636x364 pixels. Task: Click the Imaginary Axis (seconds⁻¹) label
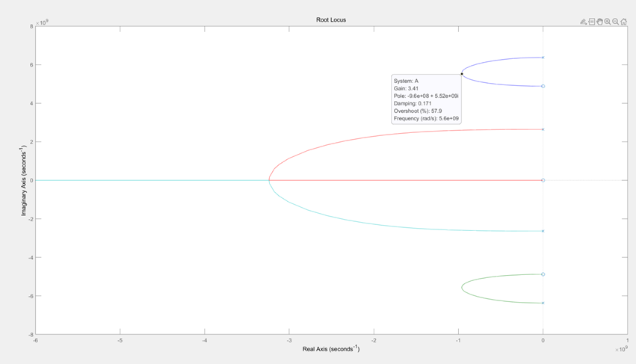23,181
